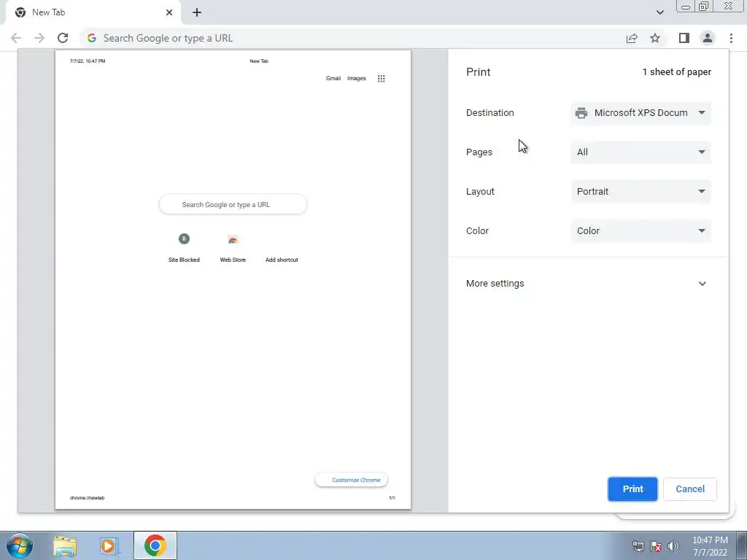Click the Add shortcut label

pyautogui.click(x=282, y=260)
